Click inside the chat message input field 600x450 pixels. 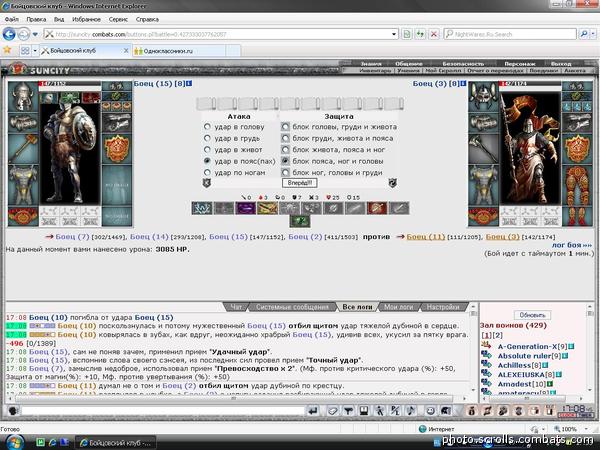[163, 411]
